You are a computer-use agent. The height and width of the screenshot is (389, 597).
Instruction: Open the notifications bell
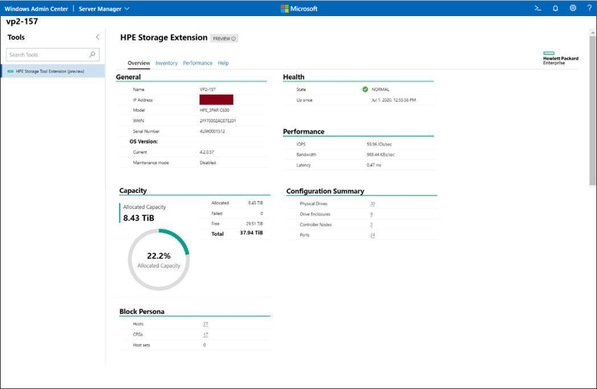(x=555, y=8)
